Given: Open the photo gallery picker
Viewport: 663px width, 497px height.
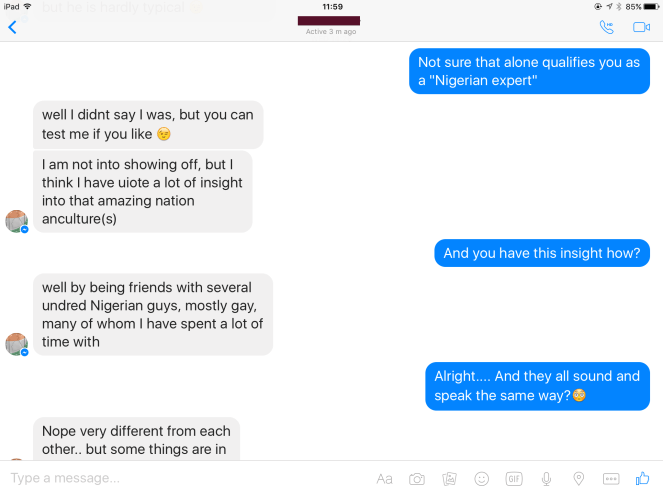Looking at the screenshot, I should pyautogui.click(x=450, y=478).
